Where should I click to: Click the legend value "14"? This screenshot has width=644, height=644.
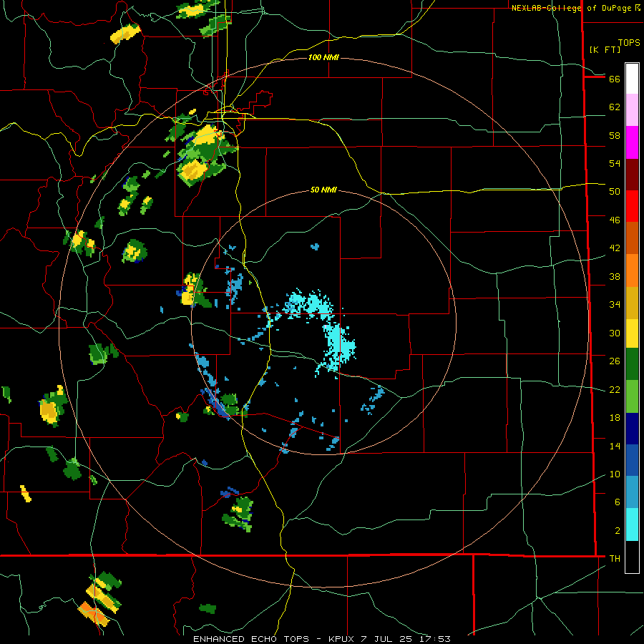615,446
